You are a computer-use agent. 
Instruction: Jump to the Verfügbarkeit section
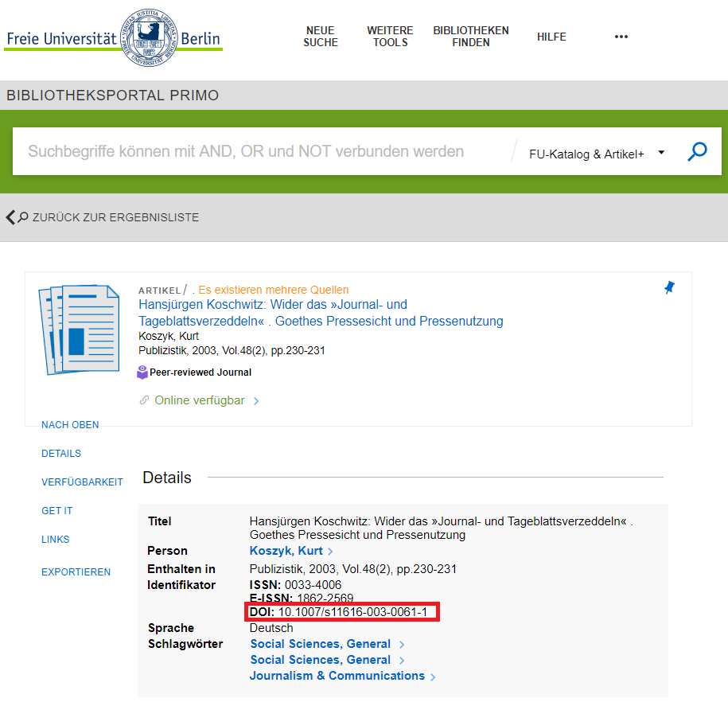(82, 482)
